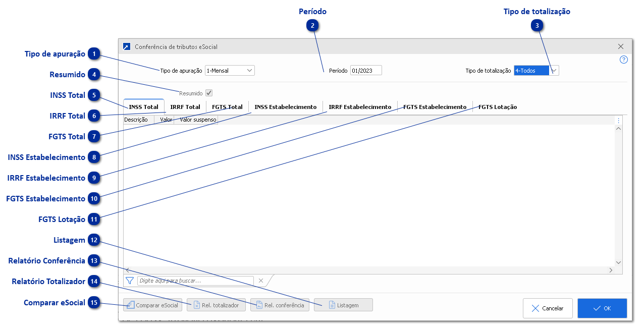Click the Comparar eSocial button

pos(153,305)
